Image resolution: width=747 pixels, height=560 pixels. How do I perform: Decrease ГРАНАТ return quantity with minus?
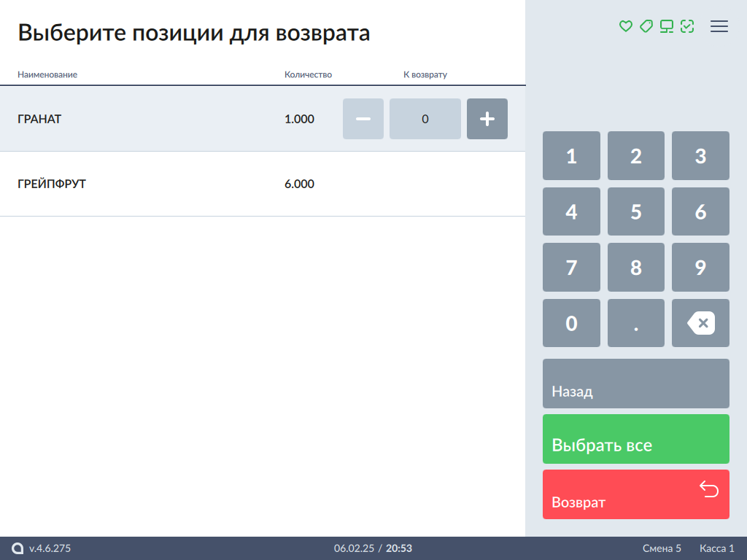[363, 119]
